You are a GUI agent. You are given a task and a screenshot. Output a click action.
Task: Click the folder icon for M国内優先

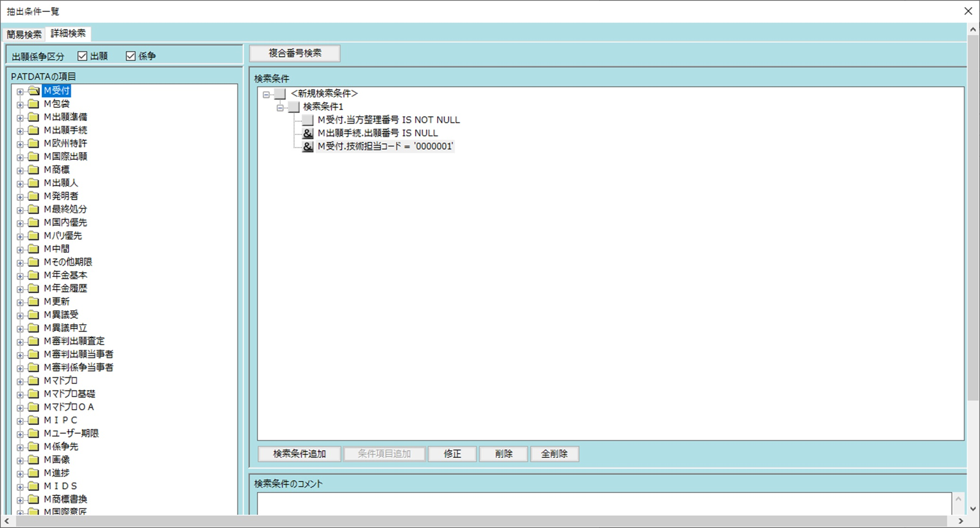pos(34,222)
